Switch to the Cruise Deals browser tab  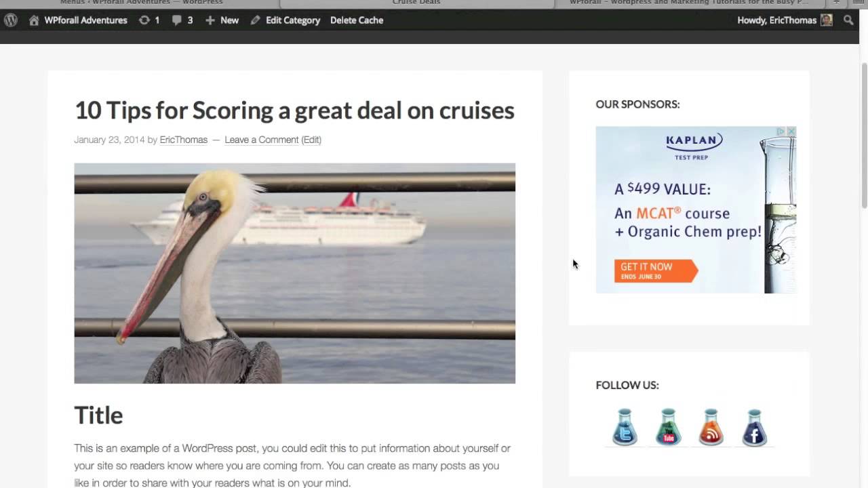[416, 3]
